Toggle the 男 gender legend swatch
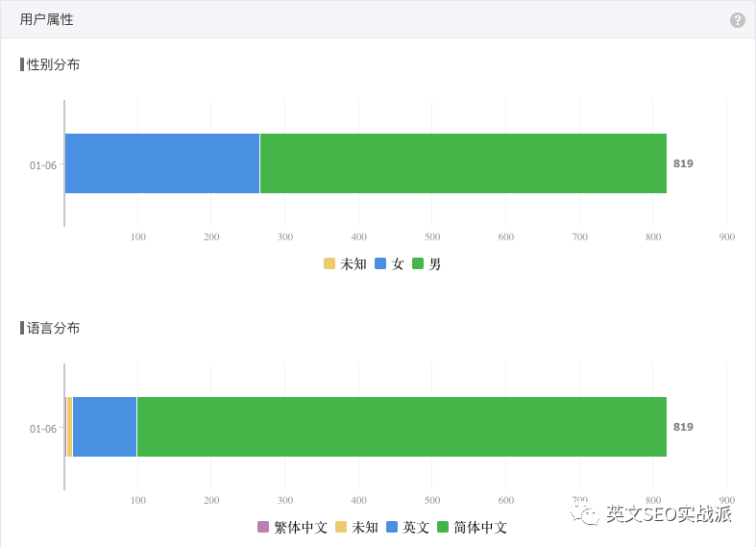 tap(418, 263)
